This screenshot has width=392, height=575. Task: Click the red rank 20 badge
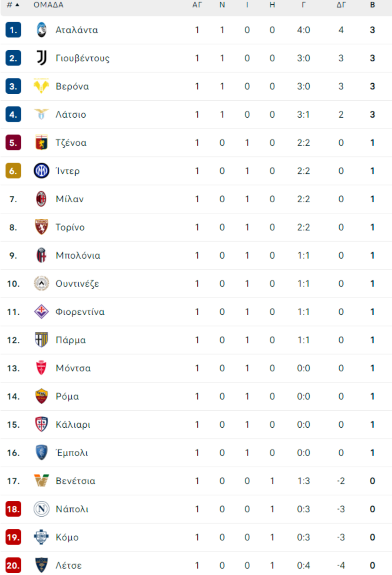[13, 565]
